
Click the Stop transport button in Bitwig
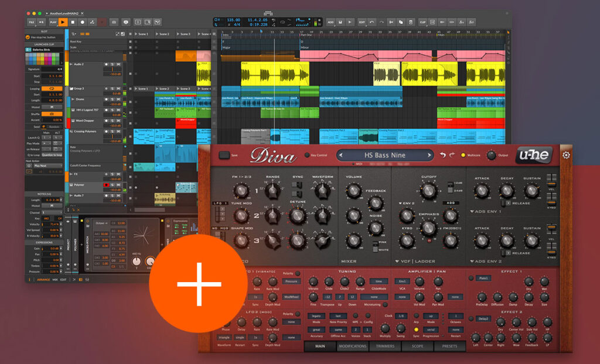(73, 22)
